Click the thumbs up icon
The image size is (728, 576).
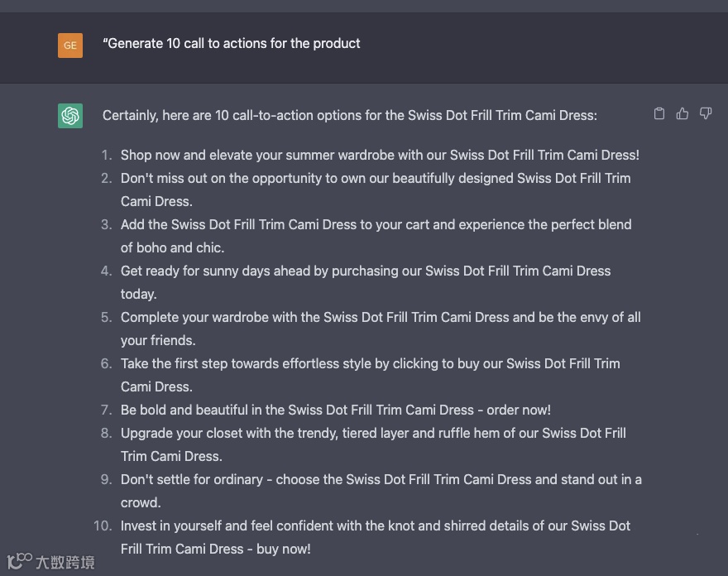click(682, 114)
